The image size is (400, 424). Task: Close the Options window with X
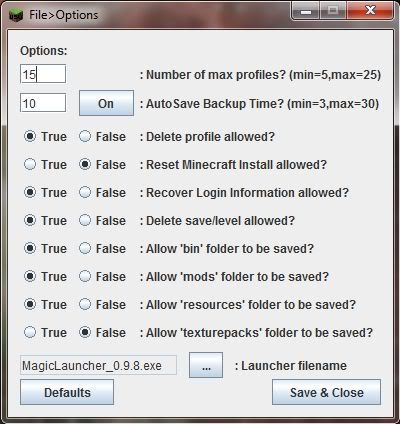click(x=370, y=11)
